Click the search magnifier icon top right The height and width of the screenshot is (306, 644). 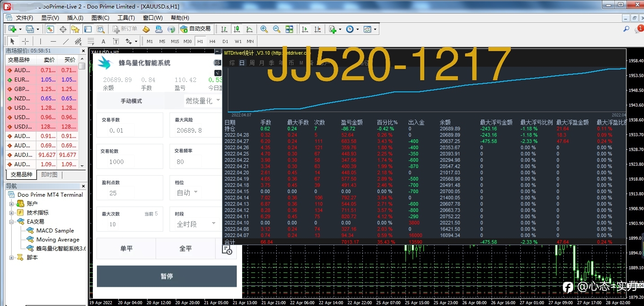627,29
